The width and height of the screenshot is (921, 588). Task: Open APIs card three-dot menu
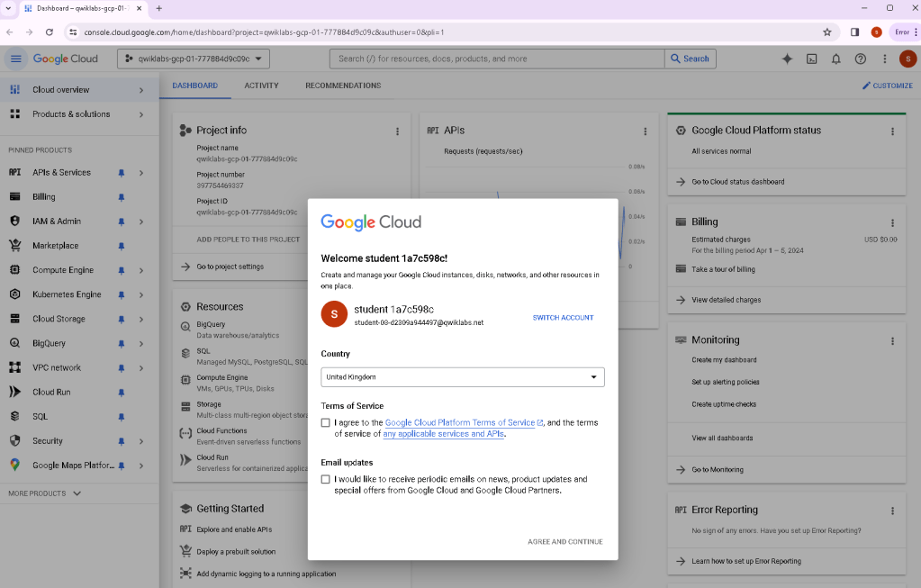click(645, 131)
